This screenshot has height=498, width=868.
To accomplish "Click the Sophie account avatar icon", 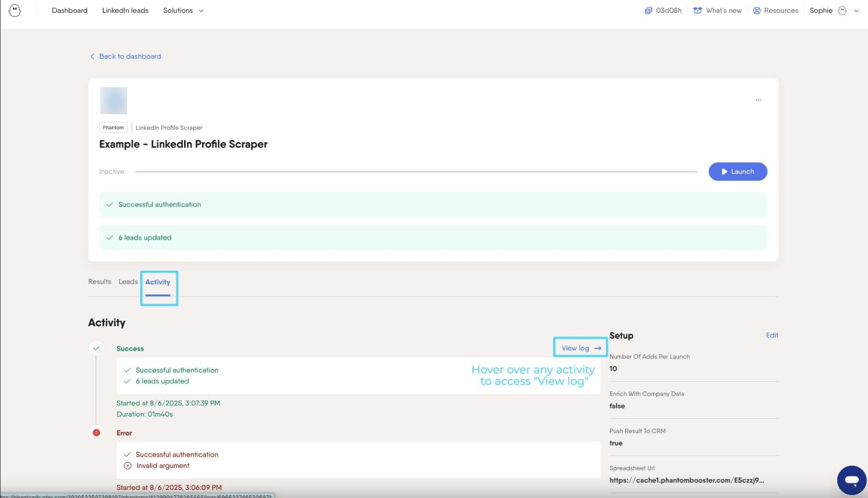I will pos(842,11).
